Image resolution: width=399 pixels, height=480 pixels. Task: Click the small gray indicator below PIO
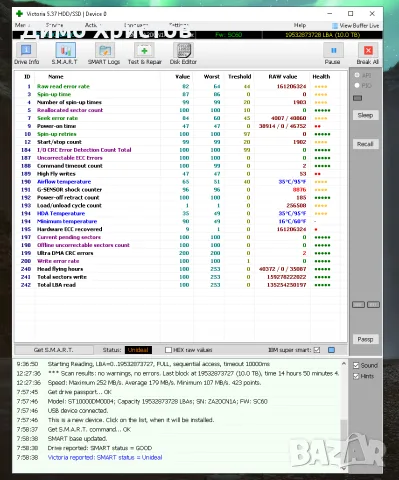(357, 98)
